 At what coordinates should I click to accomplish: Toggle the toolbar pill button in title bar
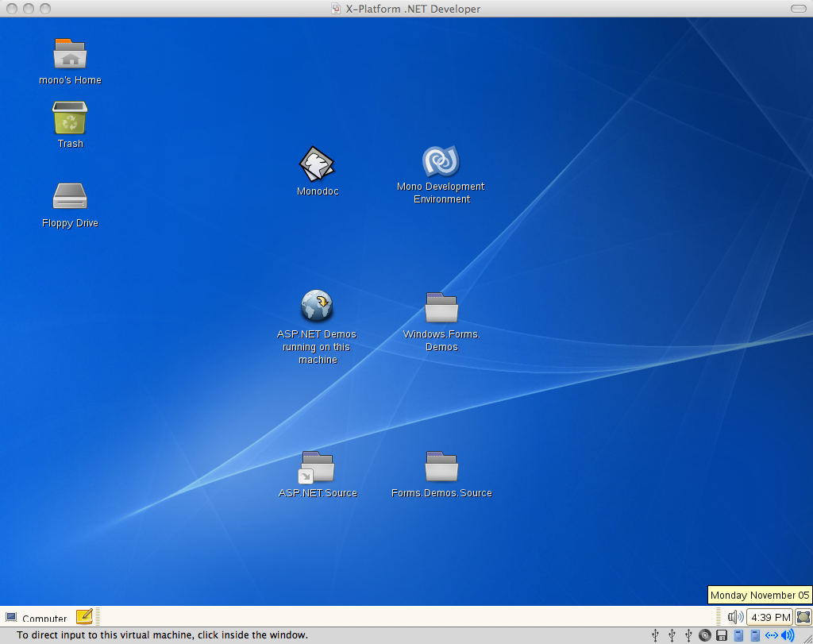point(798,9)
